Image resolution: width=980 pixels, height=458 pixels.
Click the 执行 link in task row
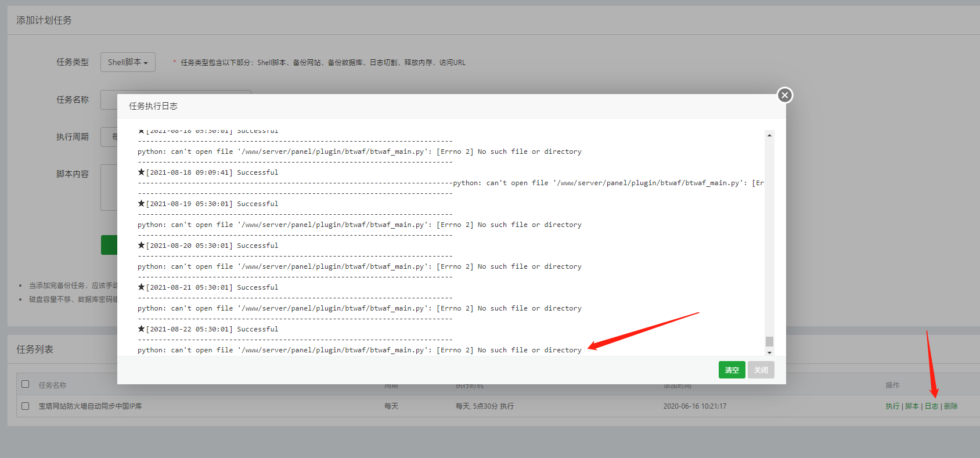click(892, 406)
